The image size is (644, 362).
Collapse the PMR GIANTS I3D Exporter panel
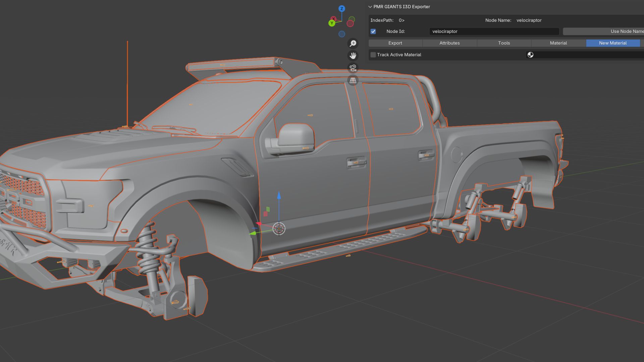point(369,6)
